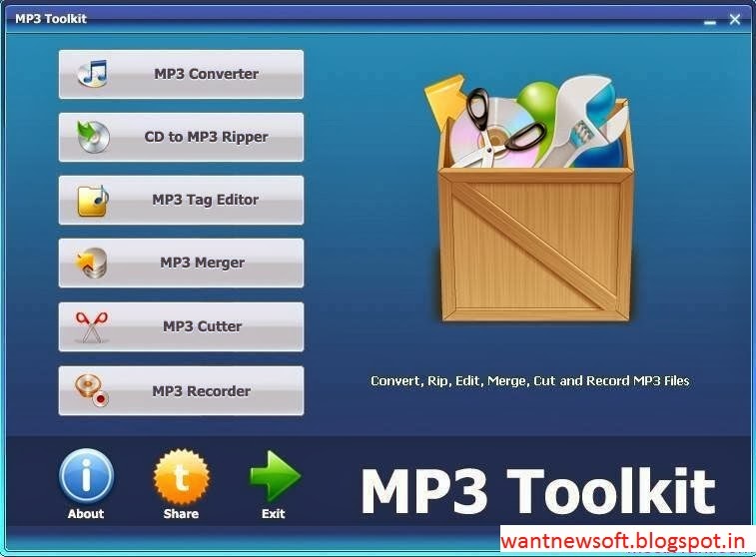
Task: Minimize the MP3 Toolkit window
Action: tap(710, 22)
